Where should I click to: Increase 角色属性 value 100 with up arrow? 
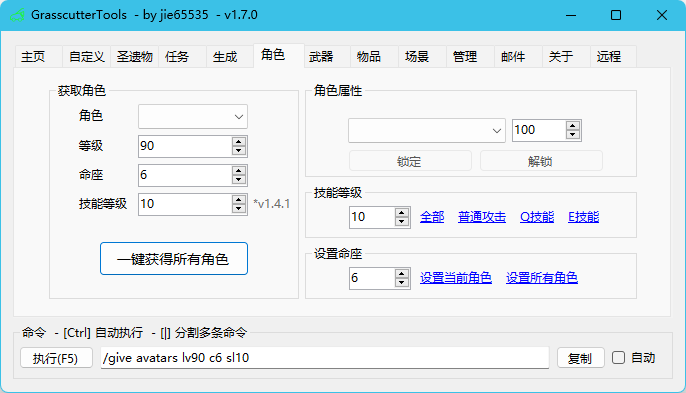[572, 126]
